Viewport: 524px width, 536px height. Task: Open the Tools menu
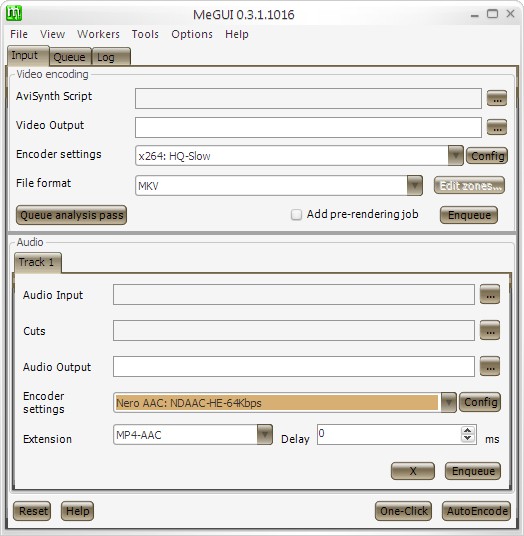click(x=145, y=34)
